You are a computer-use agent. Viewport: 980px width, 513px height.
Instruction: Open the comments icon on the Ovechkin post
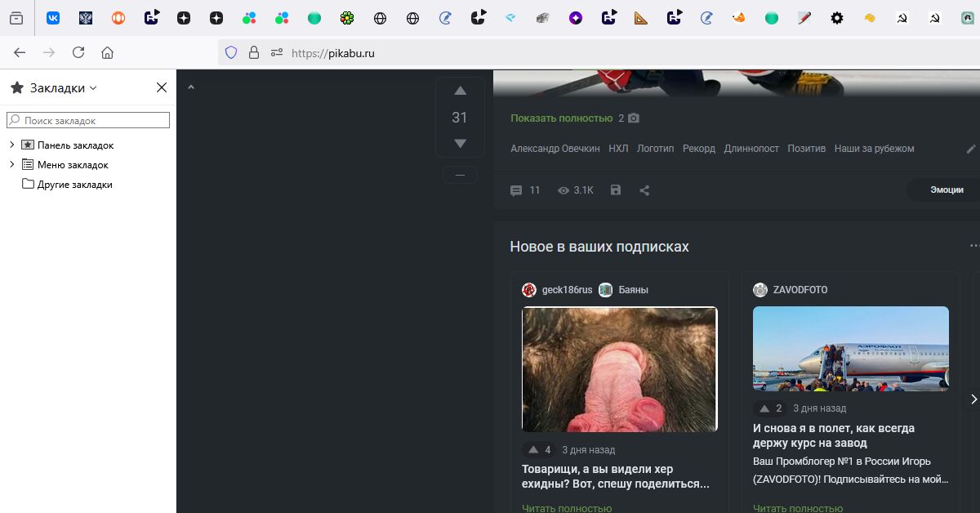coord(515,190)
